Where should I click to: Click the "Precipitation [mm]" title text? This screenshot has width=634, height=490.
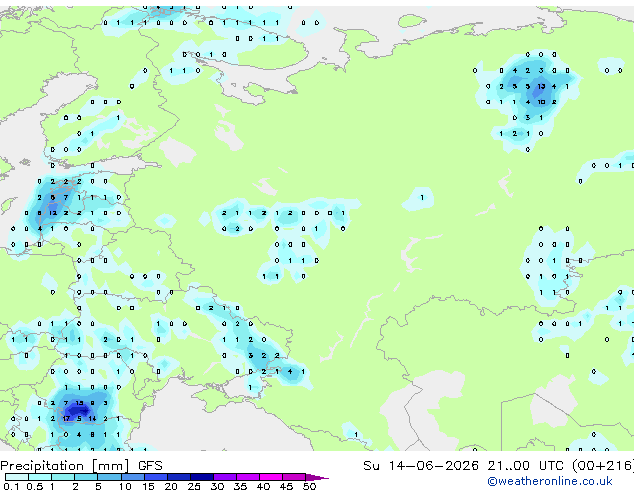[x=65, y=466]
